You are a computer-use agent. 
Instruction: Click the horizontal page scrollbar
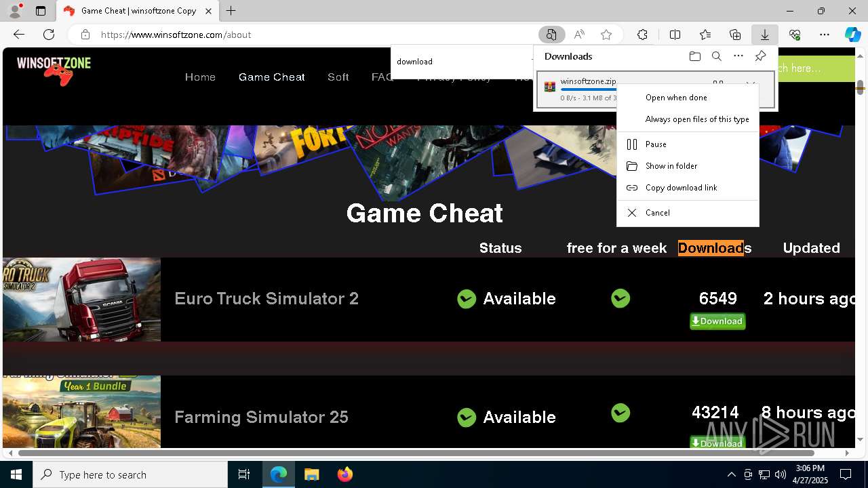click(416, 453)
